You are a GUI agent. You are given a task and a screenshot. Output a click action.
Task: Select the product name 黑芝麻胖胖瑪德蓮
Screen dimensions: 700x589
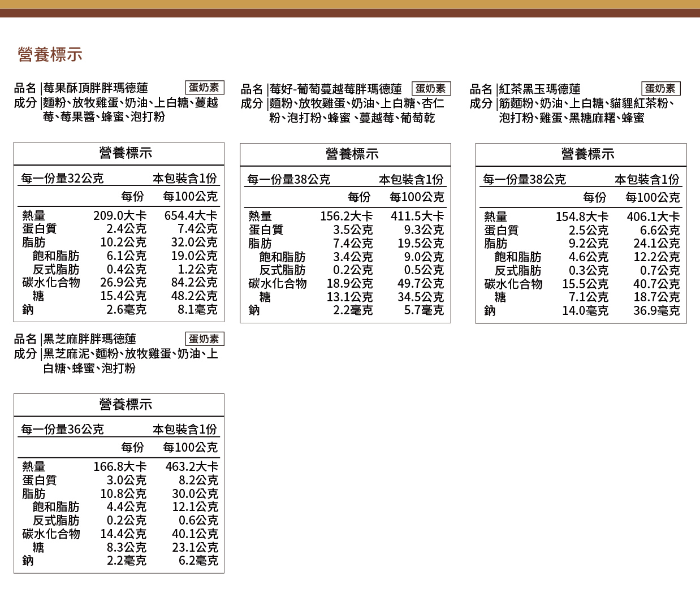(90, 339)
